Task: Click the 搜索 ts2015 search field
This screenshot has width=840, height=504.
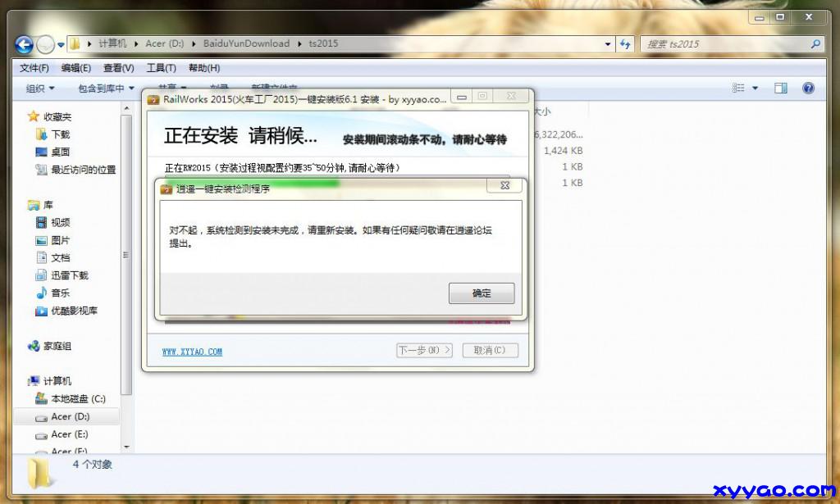Action: click(x=726, y=44)
